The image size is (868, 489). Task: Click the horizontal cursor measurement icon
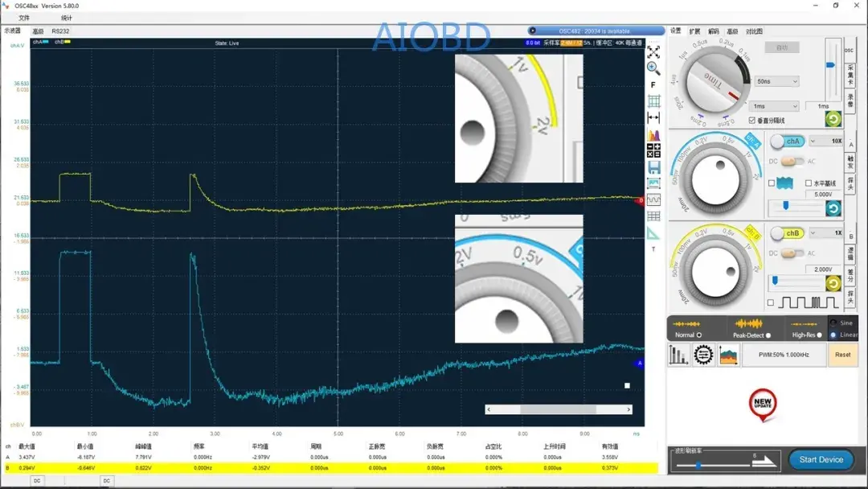[x=653, y=117]
